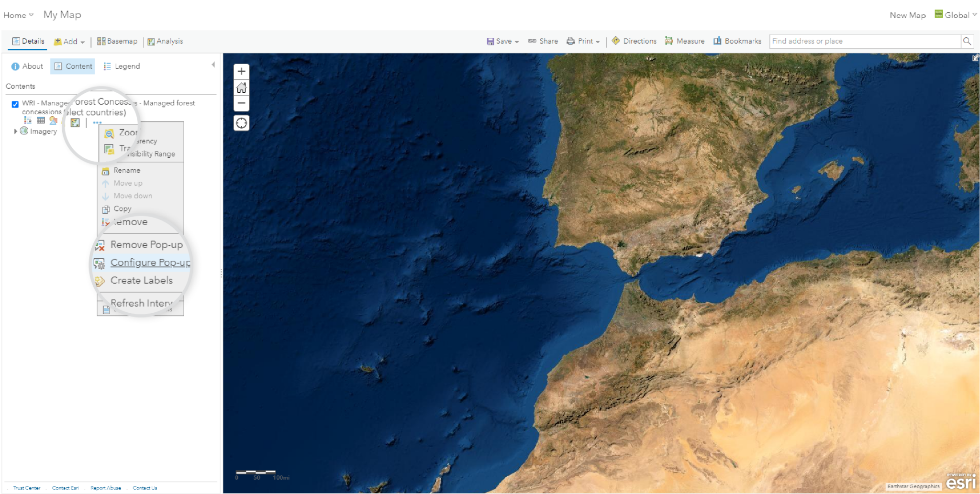Open the Add layer dropdown
The width and height of the screenshot is (980, 494).
point(69,42)
